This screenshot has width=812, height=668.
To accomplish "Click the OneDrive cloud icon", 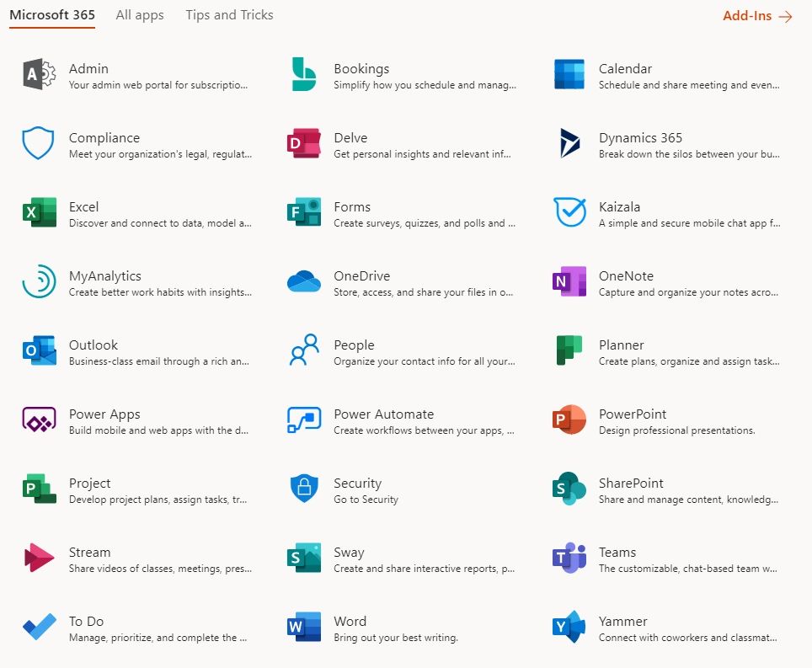I will [303, 282].
